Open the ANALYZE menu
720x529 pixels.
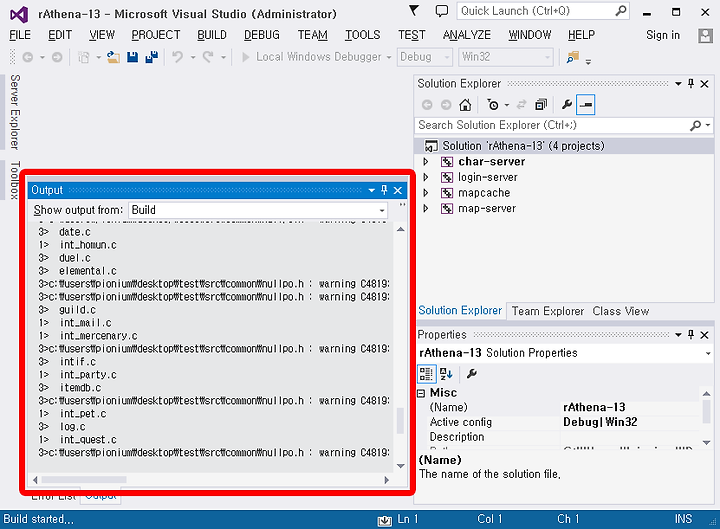tap(467, 35)
